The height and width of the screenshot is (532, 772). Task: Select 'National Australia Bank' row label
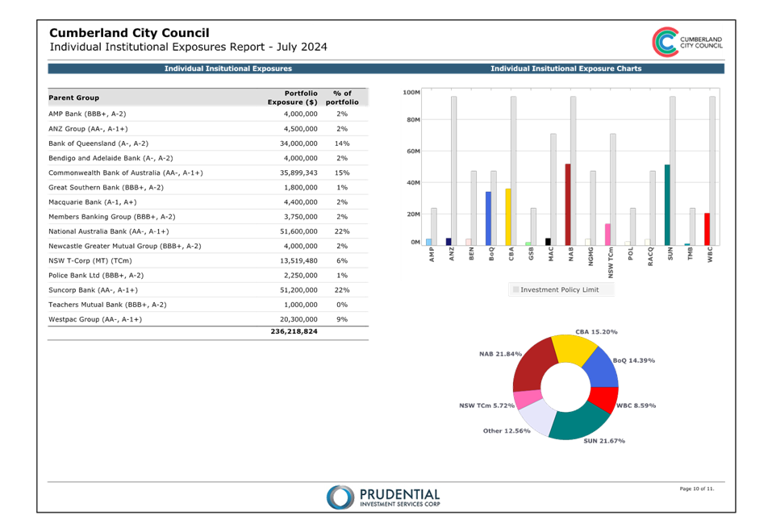point(108,231)
